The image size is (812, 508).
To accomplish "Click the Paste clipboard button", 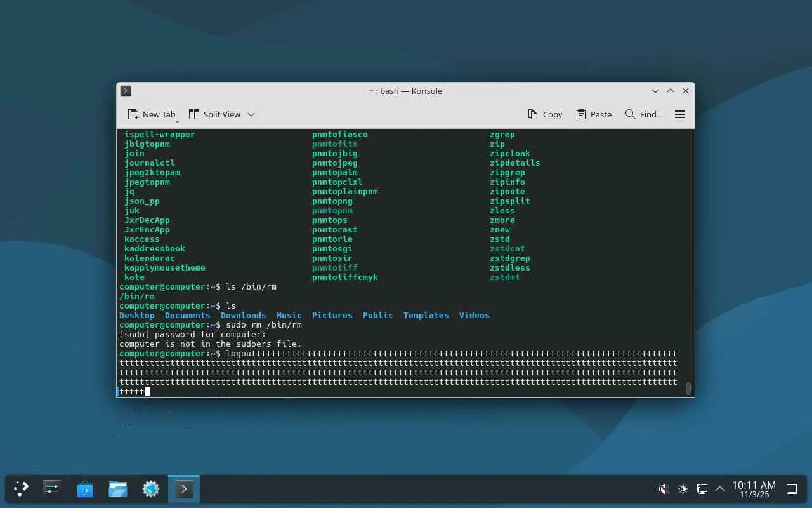I will click(x=594, y=114).
